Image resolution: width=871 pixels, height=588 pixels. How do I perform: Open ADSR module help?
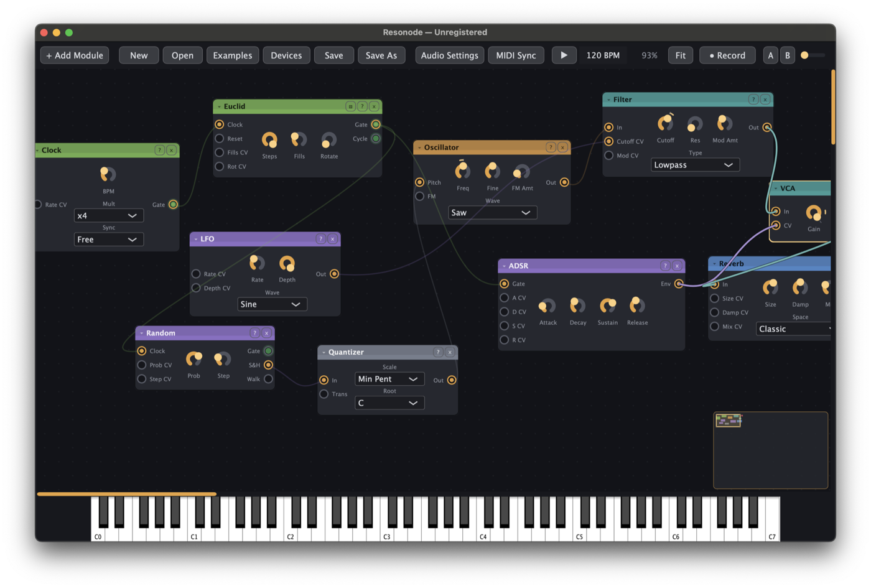pyautogui.click(x=665, y=266)
